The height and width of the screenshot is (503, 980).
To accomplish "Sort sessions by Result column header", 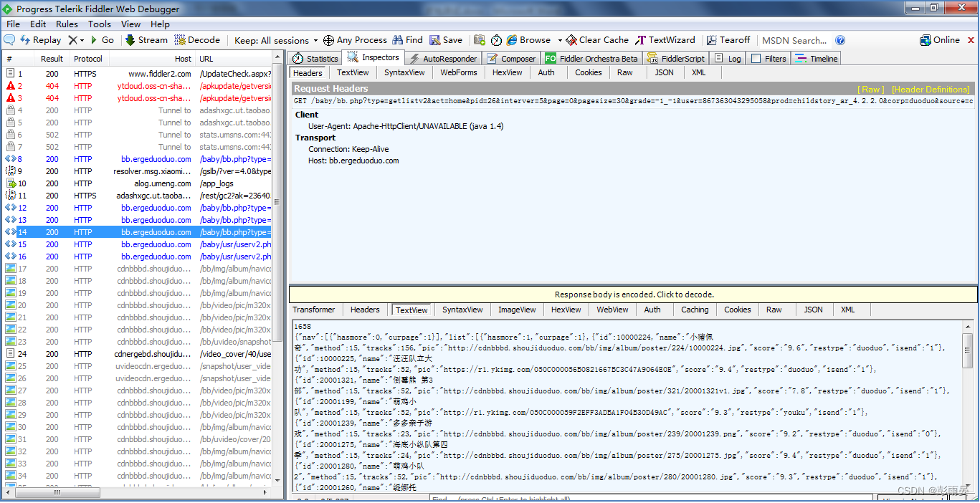I will [52, 59].
